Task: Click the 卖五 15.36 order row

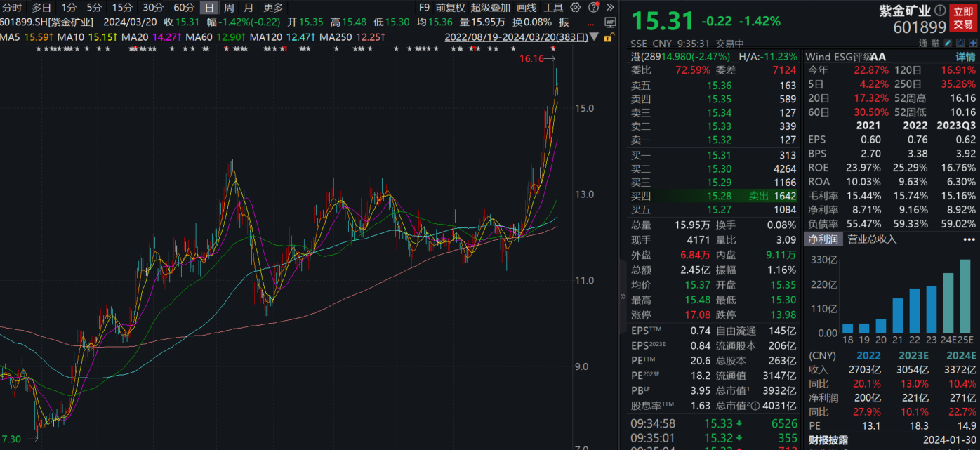Action: coord(713,86)
